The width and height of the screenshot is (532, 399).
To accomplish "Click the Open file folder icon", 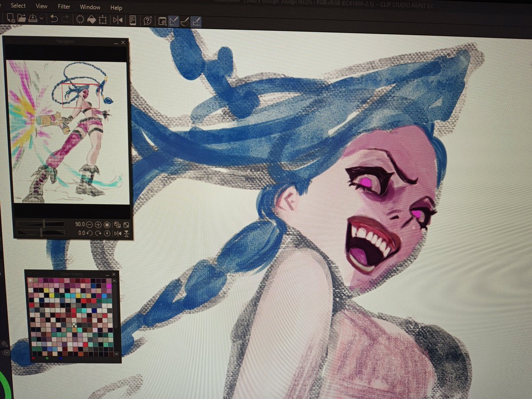I will 22,19.
